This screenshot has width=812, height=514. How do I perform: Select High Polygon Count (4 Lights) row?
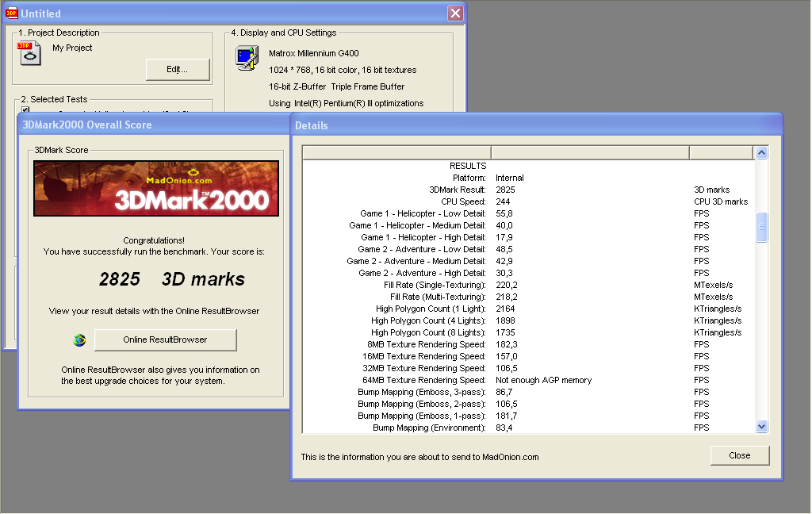tap(528, 320)
